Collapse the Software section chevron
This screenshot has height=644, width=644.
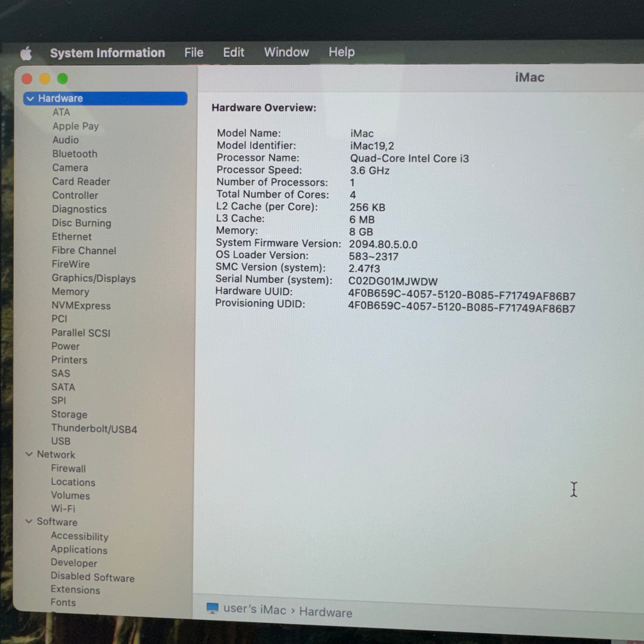(x=29, y=521)
